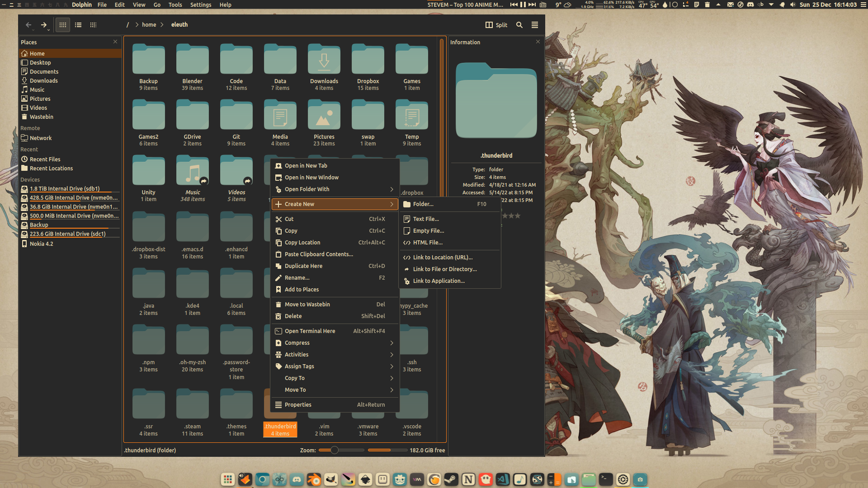
Task: Select Documents in Places
Action: pos(70,72)
